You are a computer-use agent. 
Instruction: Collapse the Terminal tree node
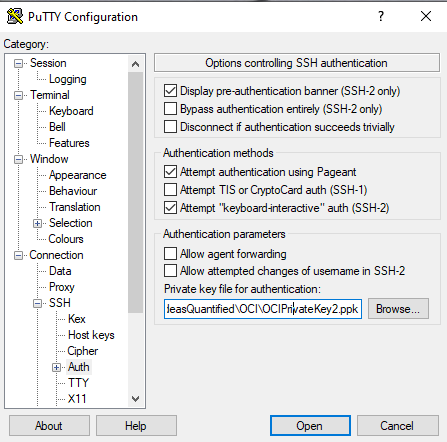(18, 95)
